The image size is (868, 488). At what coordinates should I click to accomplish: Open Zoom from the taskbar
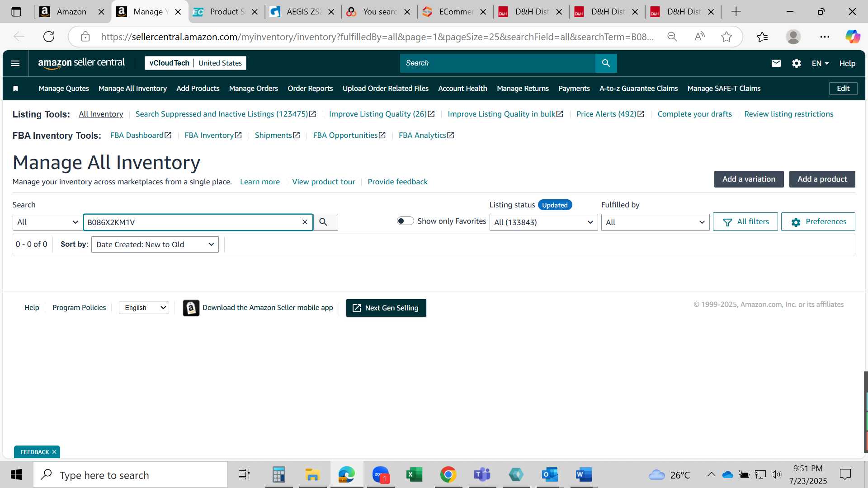(381, 474)
